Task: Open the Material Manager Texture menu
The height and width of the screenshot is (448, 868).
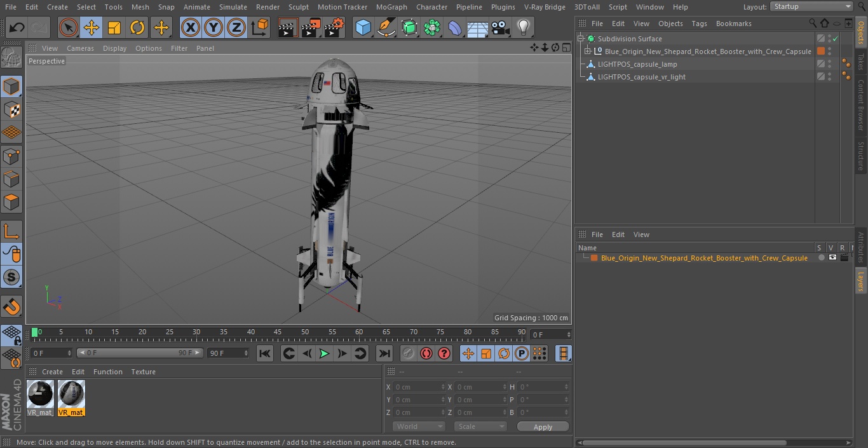Action: click(x=143, y=372)
